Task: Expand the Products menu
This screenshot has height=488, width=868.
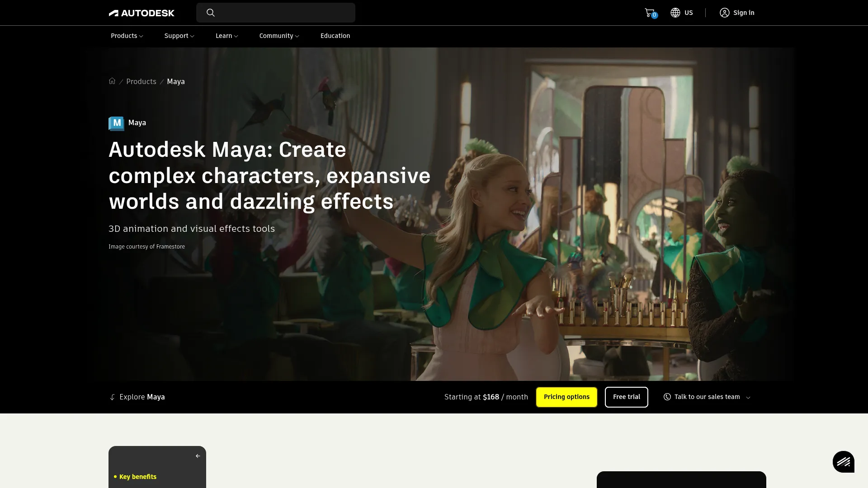Action: (x=127, y=36)
